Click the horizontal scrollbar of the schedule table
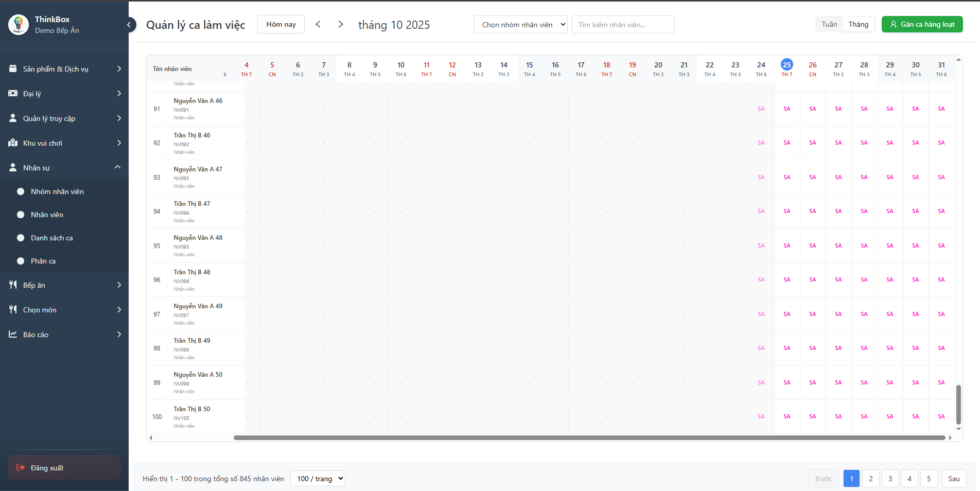Viewport: 980px width, 491px height. point(589,438)
